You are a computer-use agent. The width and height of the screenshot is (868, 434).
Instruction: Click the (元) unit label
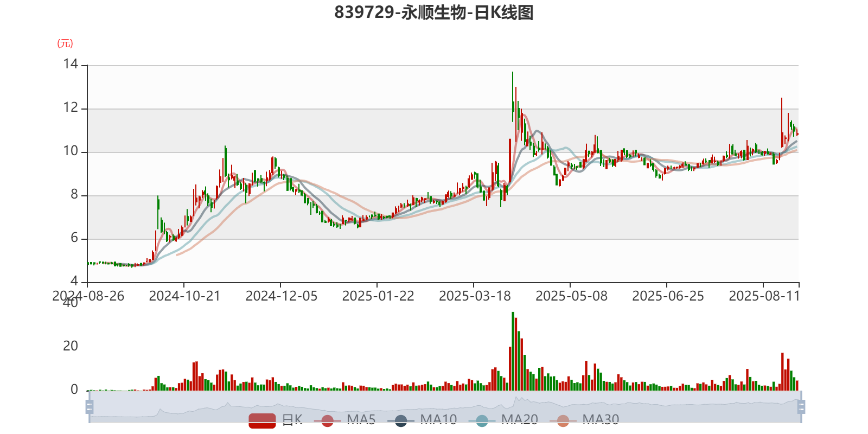tap(65, 43)
